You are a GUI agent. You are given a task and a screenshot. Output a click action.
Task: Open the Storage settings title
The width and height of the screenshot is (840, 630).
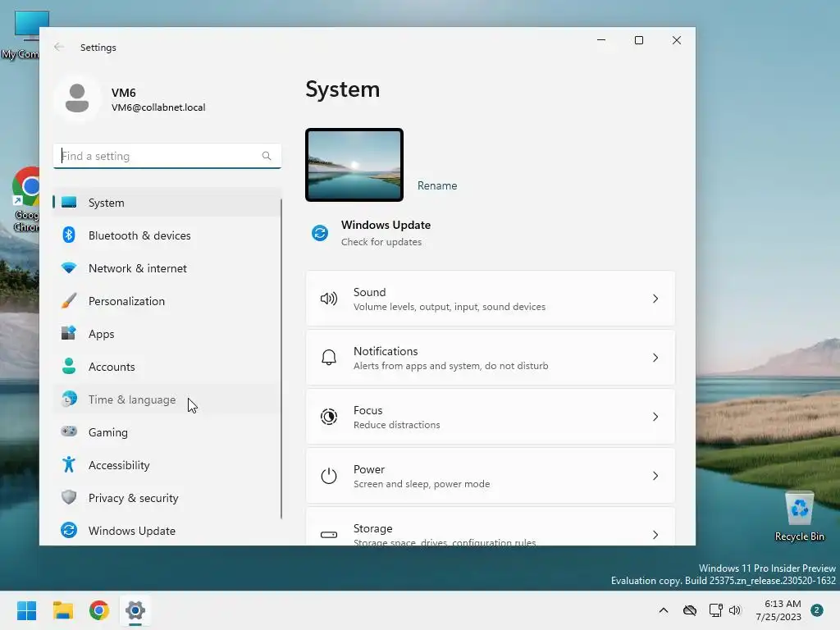point(372,528)
